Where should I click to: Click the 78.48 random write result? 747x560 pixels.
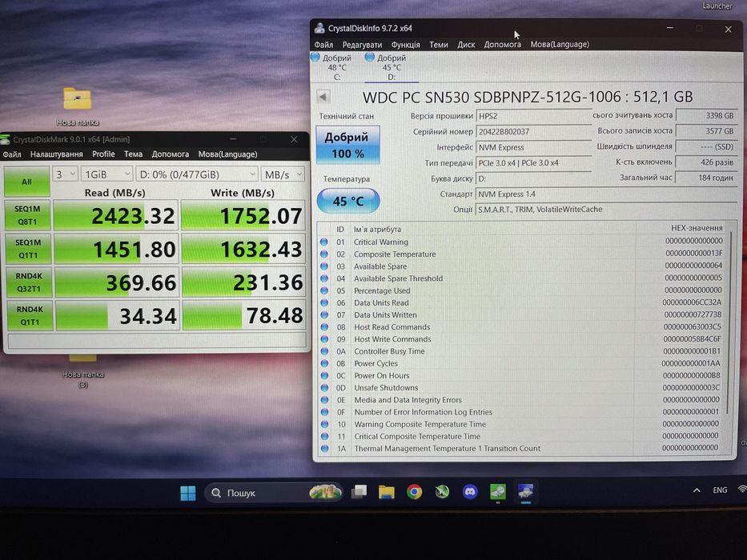[244, 315]
